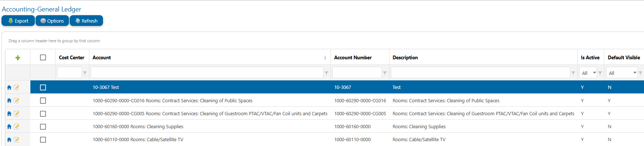Edit the Rooms: Cleaning Supplies row

tap(16, 127)
